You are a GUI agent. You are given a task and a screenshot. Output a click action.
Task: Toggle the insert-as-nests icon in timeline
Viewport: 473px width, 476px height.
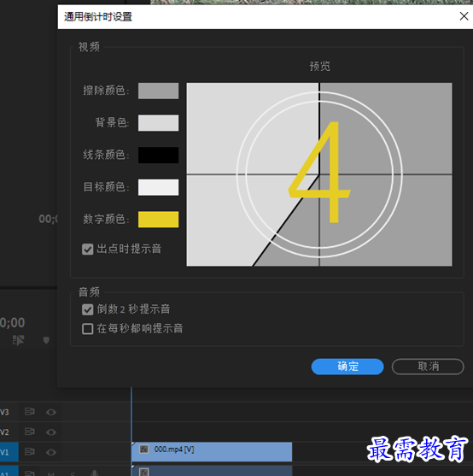pyautogui.click(x=18, y=340)
